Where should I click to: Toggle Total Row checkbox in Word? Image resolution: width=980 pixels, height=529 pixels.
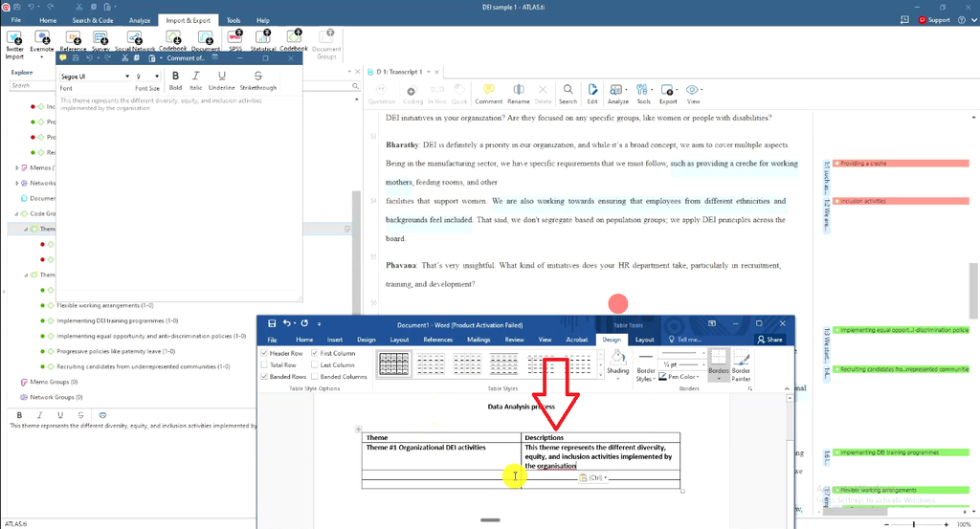pyautogui.click(x=264, y=365)
